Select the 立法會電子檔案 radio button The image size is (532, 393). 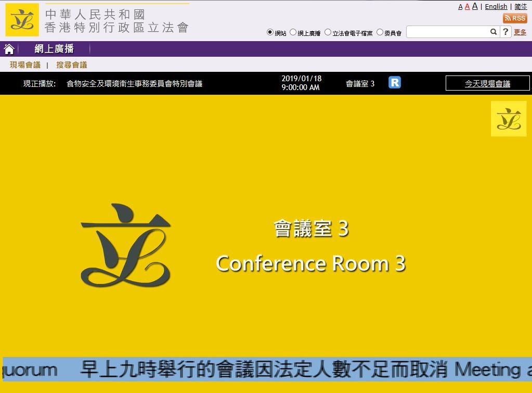tap(327, 32)
